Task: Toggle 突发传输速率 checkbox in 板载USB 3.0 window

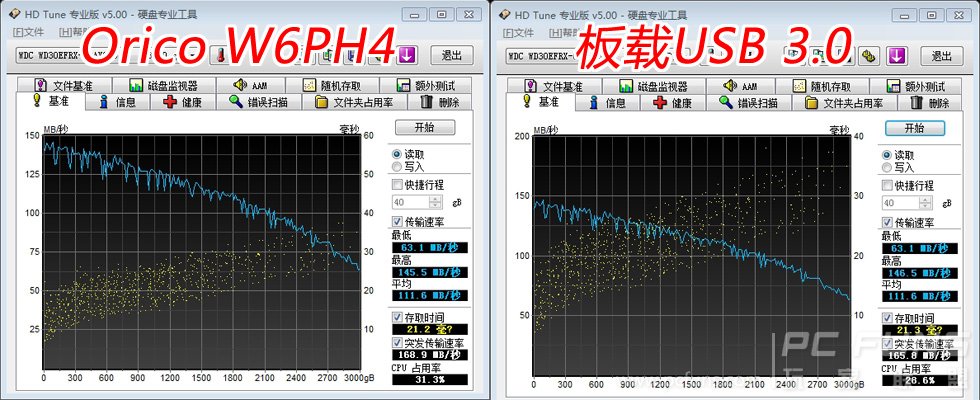Action: click(887, 342)
